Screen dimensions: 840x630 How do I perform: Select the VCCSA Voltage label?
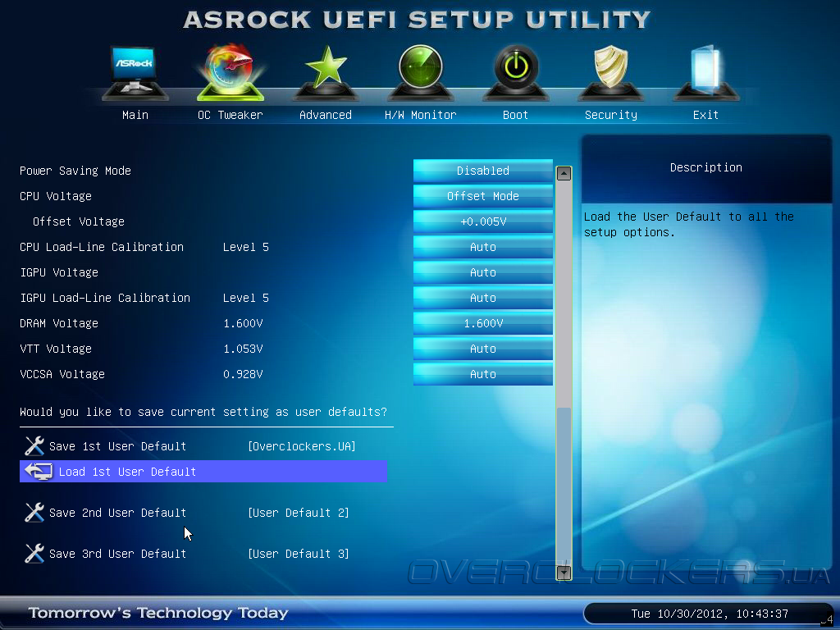(62, 374)
